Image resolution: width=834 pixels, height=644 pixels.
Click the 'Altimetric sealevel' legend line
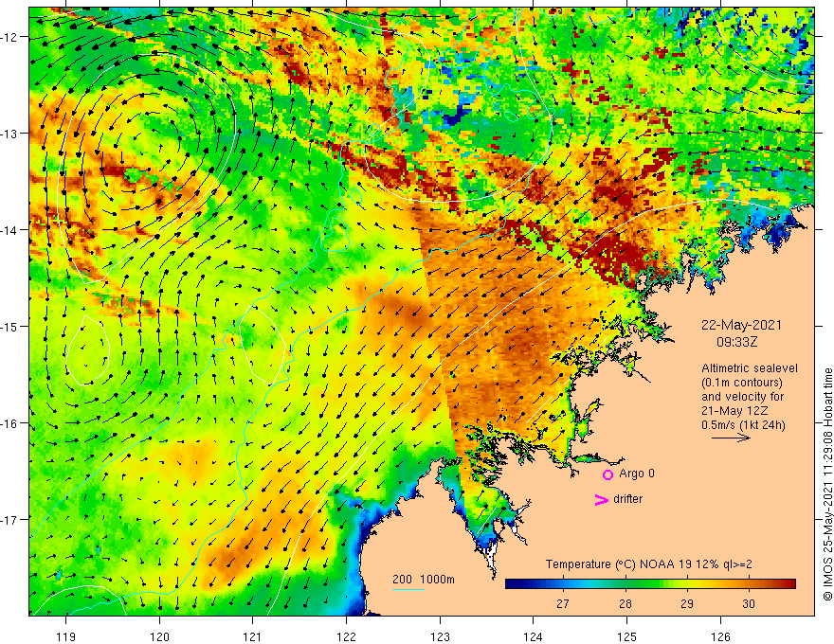click(x=750, y=368)
